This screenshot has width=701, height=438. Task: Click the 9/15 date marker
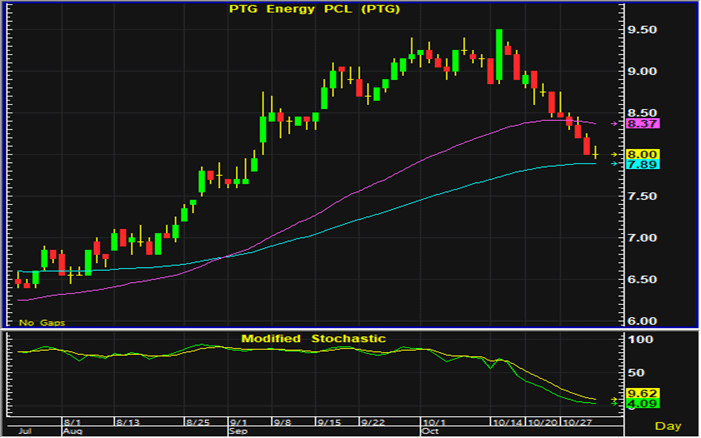click(x=329, y=422)
